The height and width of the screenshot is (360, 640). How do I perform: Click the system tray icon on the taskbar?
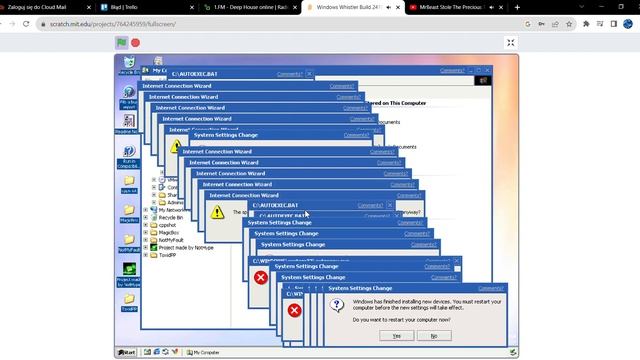coord(513,352)
